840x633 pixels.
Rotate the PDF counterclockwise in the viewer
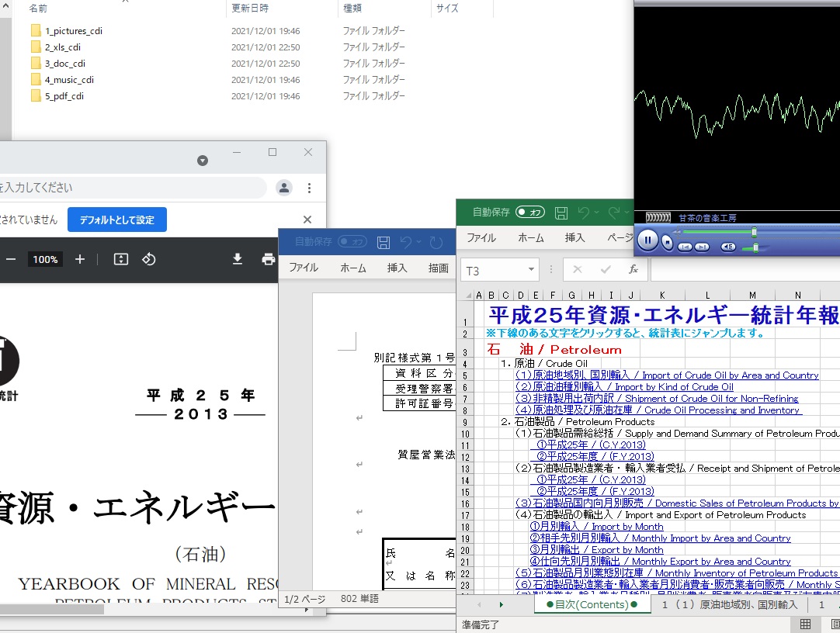click(x=150, y=259)
